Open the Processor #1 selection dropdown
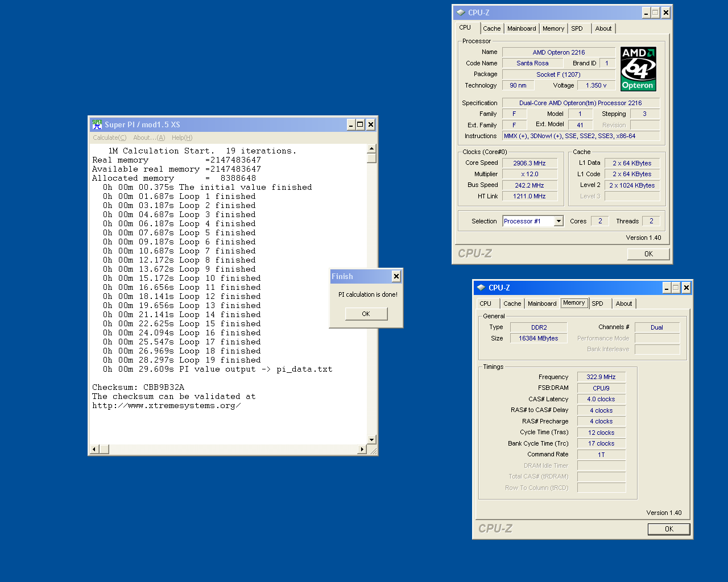This screenshot has width=728, height=582. [559, 221]
